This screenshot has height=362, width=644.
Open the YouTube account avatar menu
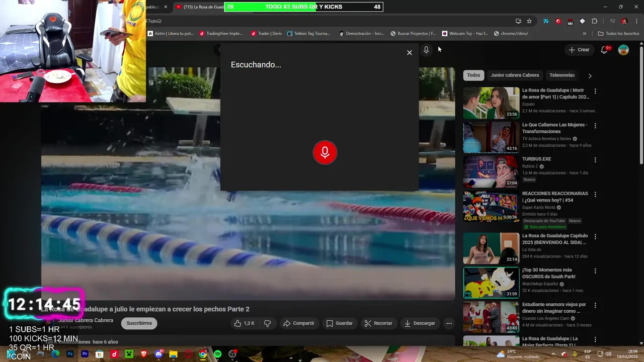pyautogui.click(x=623, y=50)
